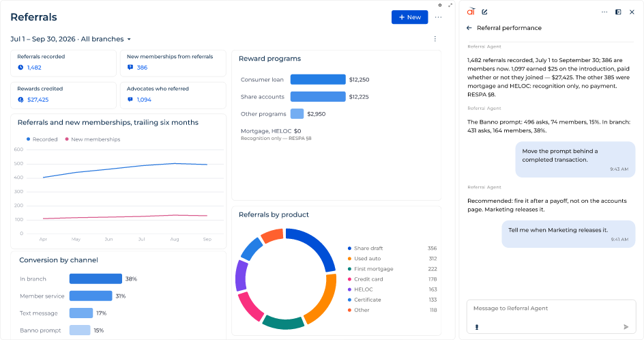Toggle Share draft in product legend
This screenshot has width=644, height=340.
(x=365, y=249)
